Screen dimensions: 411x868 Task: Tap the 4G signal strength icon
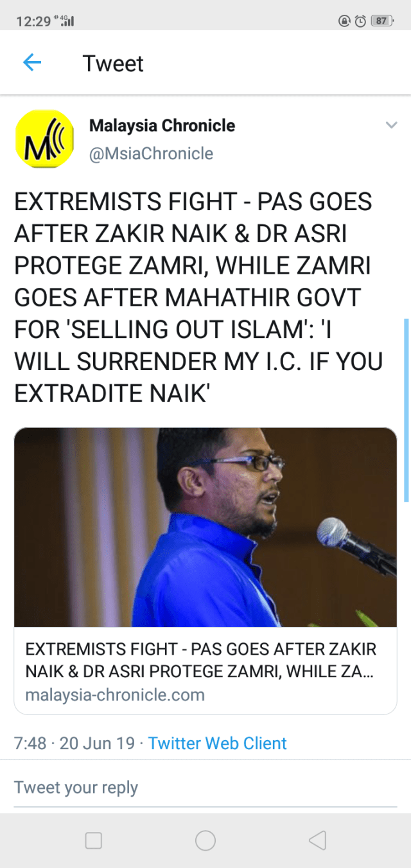pyautogui.click(x=66, y=21)
